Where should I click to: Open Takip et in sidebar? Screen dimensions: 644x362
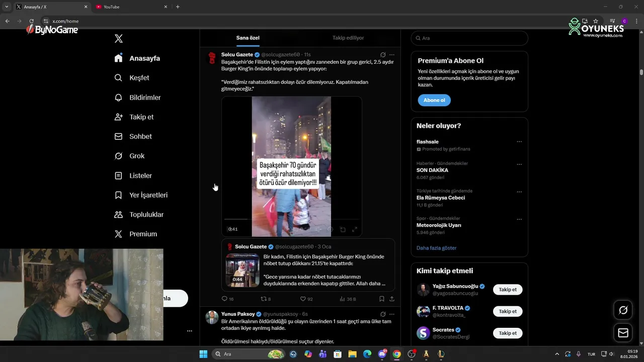134,117
